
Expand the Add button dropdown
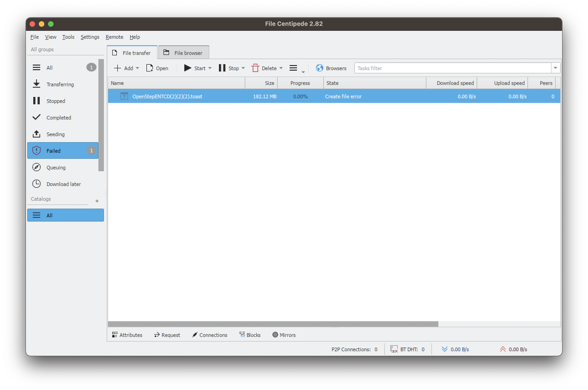(x=137, y=68)
